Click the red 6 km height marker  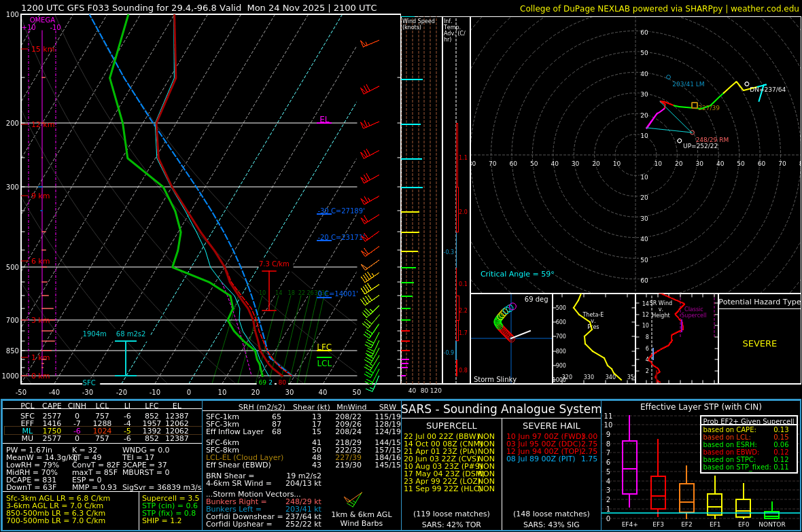pyautogui.click(x=40, y=262)
